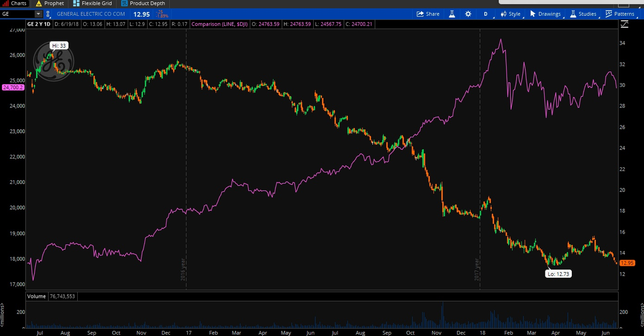Click the 18 year label on time axis
Viewport: 644px width, 336px height.
point(482,332)
